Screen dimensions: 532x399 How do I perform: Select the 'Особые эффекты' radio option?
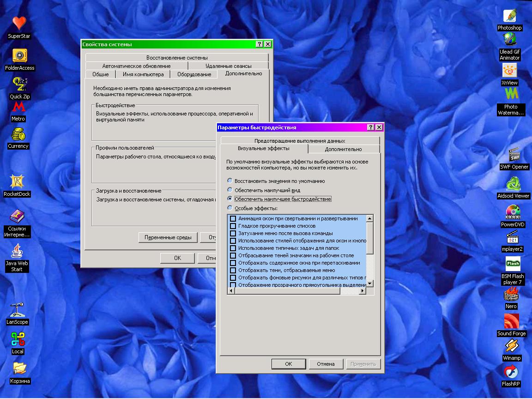point(230,208)
